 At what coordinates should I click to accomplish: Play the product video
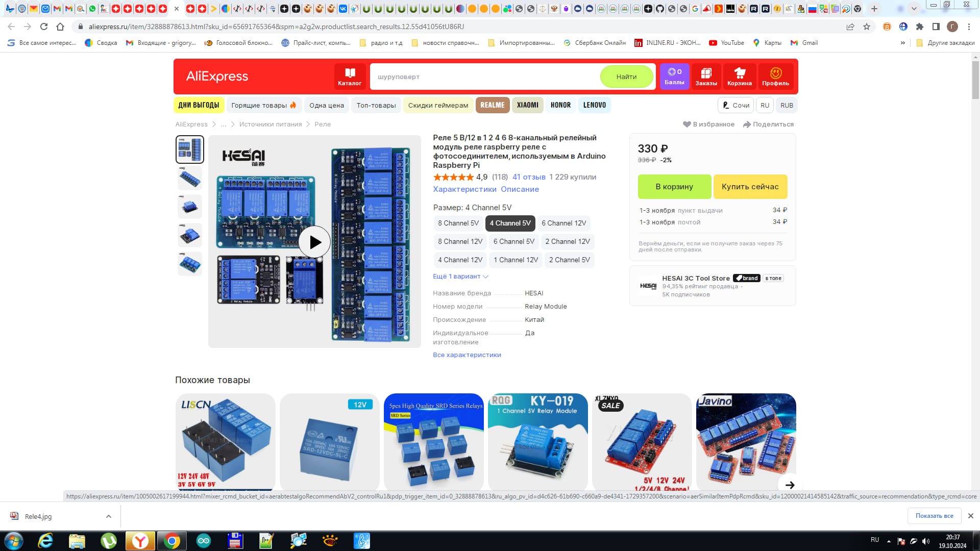click(314, 242)
